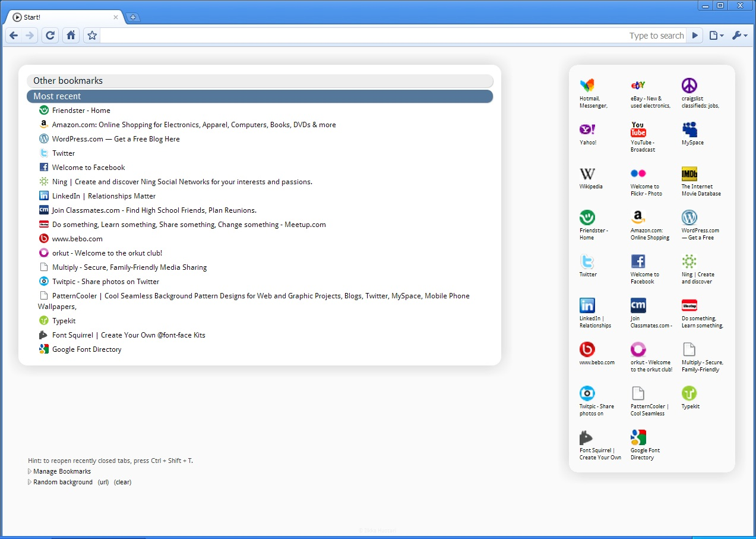The image size is (756, 539).
Task: Open 'Friendster - Home' in the recent list
Action: 81,111
